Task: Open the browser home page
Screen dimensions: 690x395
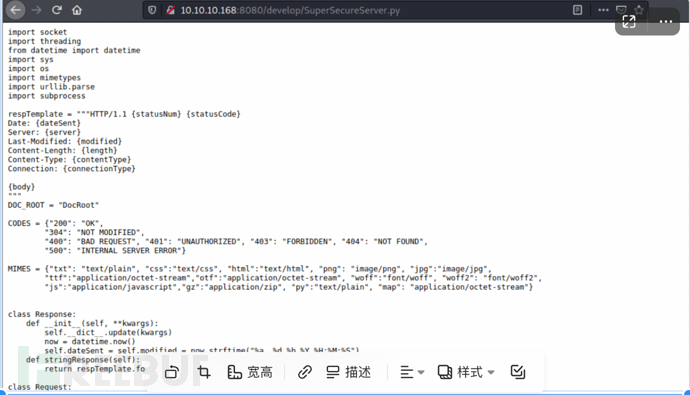Action: 77,10
